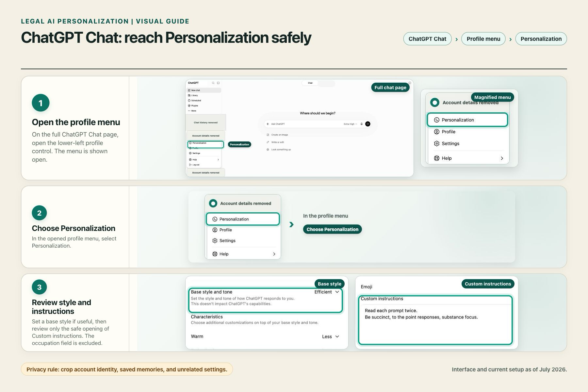Viewport: 588px width, 392px height.
Task: Click the Privacy rule note at the bottom
Action: coord(127,369)
